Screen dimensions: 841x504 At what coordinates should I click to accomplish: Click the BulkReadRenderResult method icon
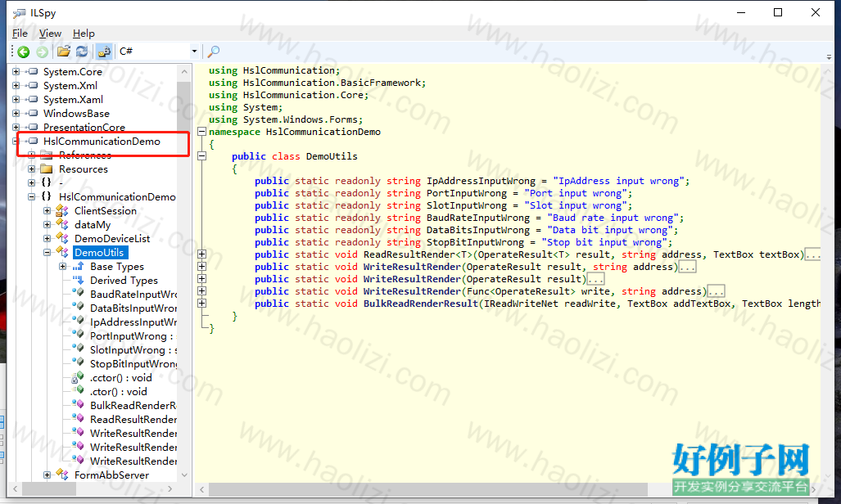tap(79, 405)
